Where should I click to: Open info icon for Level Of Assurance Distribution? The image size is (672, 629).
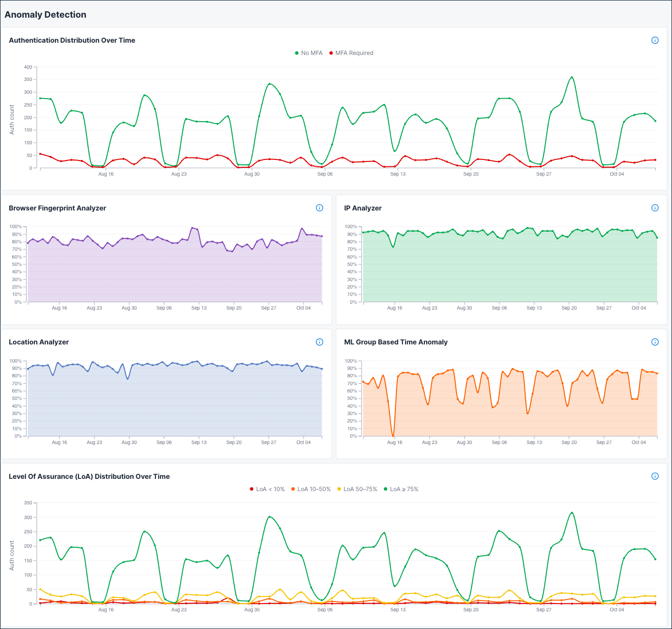click(655, 476)
